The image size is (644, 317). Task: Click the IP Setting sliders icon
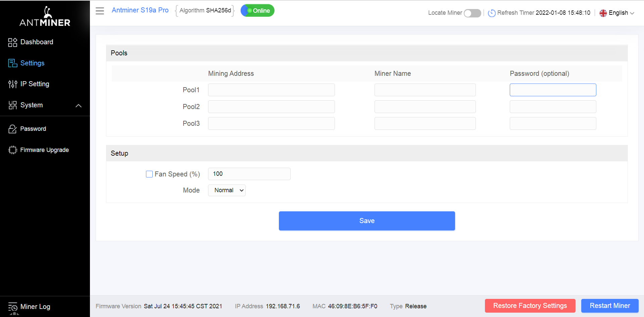pos(12,84)
